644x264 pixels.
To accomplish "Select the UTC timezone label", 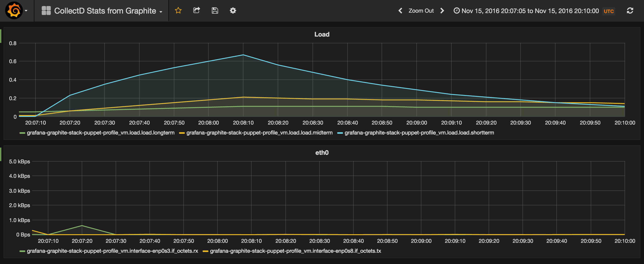I will [x=609, y=11].
